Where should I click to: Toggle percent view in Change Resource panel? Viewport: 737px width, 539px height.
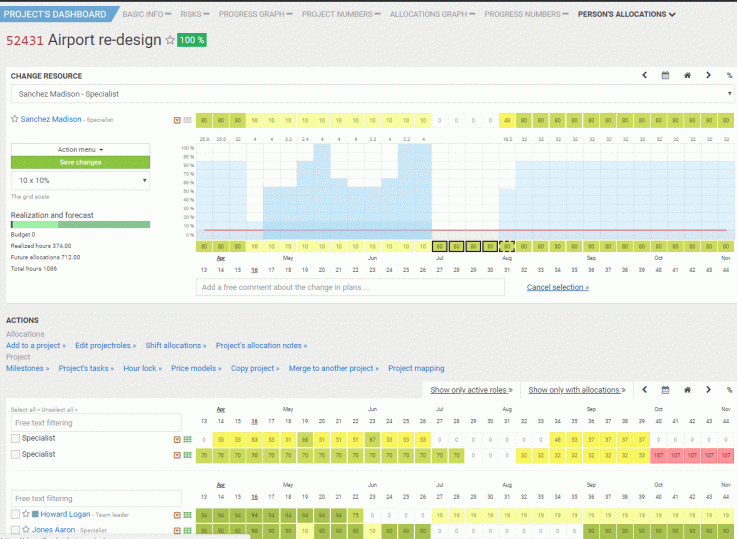(729, 75)
